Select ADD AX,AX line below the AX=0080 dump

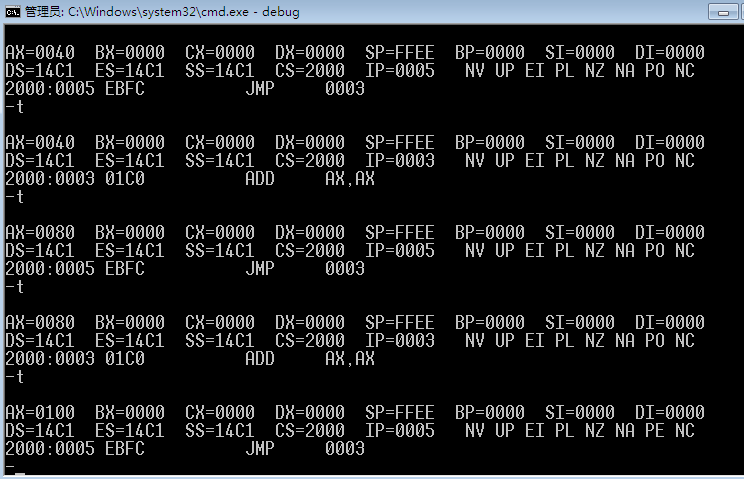pos(310,359)
